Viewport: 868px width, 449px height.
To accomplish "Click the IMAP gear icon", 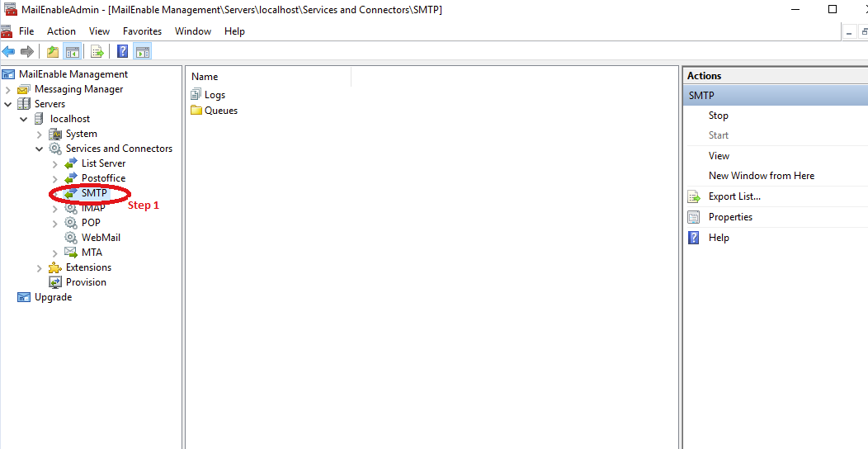I will point(71,209).
